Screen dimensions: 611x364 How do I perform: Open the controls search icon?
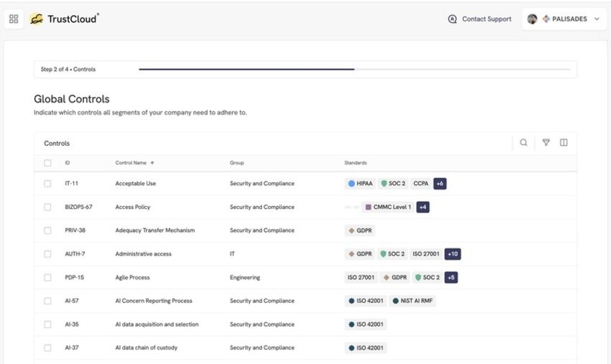pos(523,142)
